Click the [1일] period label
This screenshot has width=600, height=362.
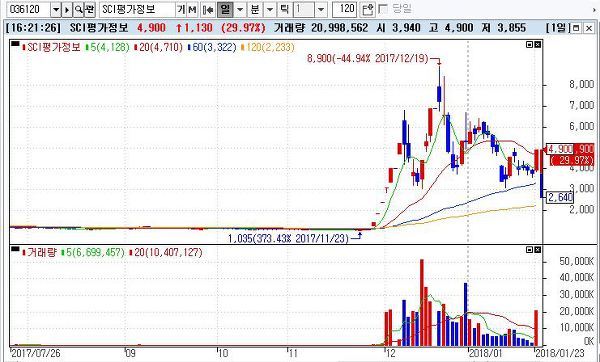tap(558, 28)
